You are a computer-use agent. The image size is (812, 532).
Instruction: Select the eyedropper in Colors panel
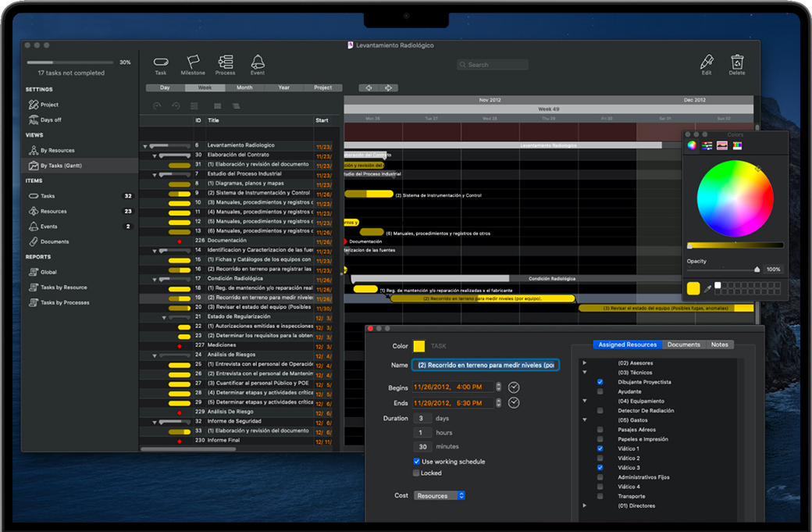[708, 288]
